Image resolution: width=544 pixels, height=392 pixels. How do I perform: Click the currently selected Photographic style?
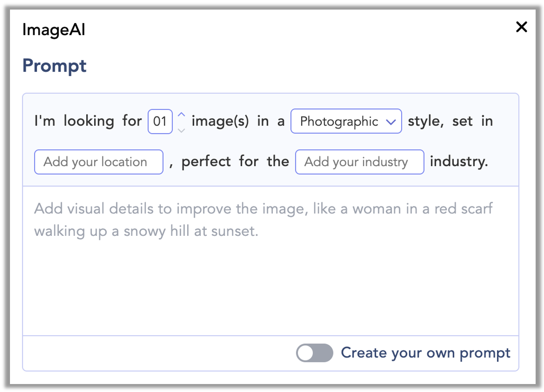339,122
